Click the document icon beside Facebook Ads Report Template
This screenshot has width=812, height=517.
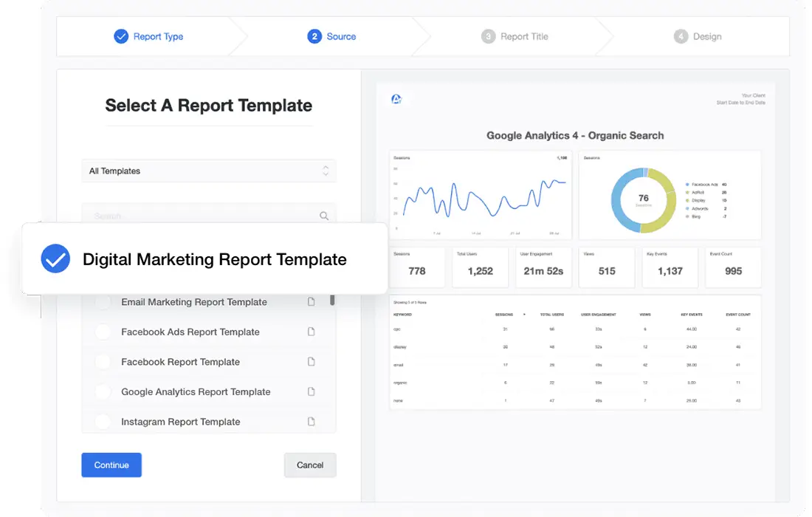coord(311,332)
